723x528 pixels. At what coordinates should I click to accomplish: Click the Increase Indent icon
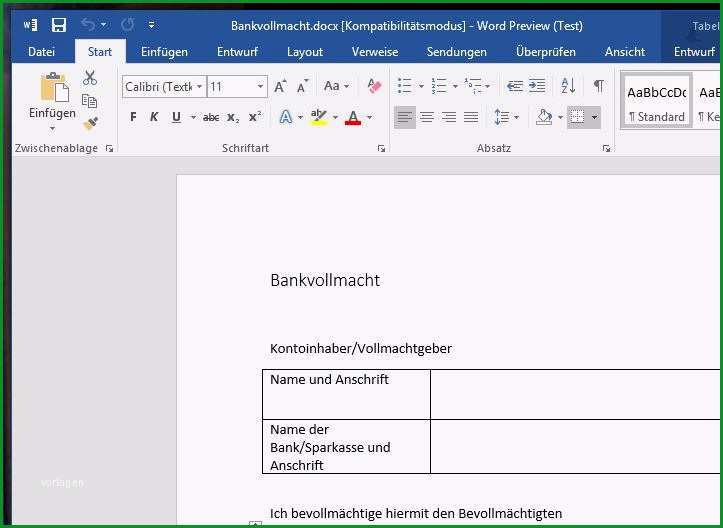[x=537, y=86]
